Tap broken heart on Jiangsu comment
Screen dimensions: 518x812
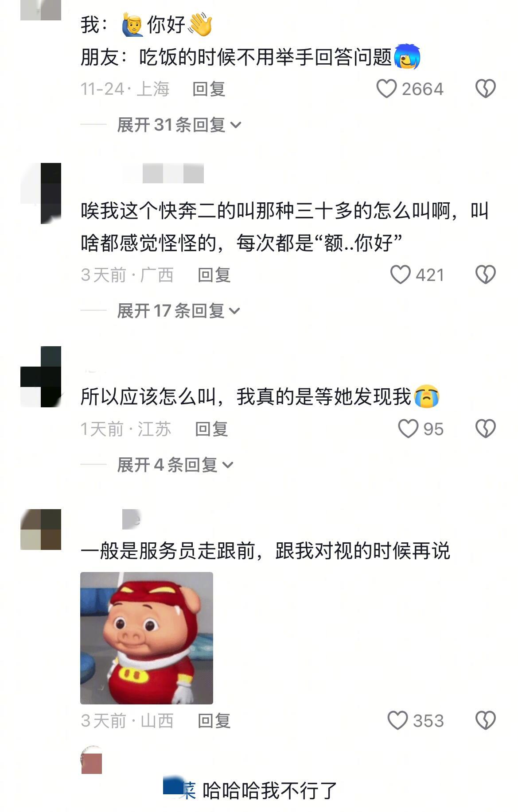(485, 429)
